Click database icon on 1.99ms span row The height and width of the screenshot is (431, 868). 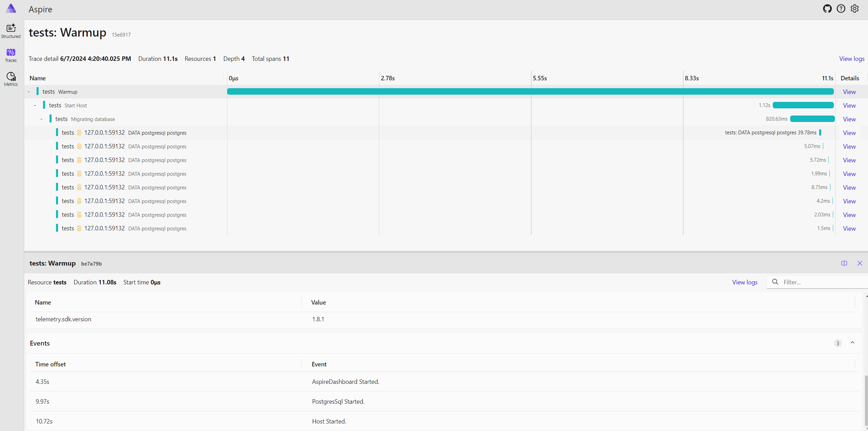79,174
